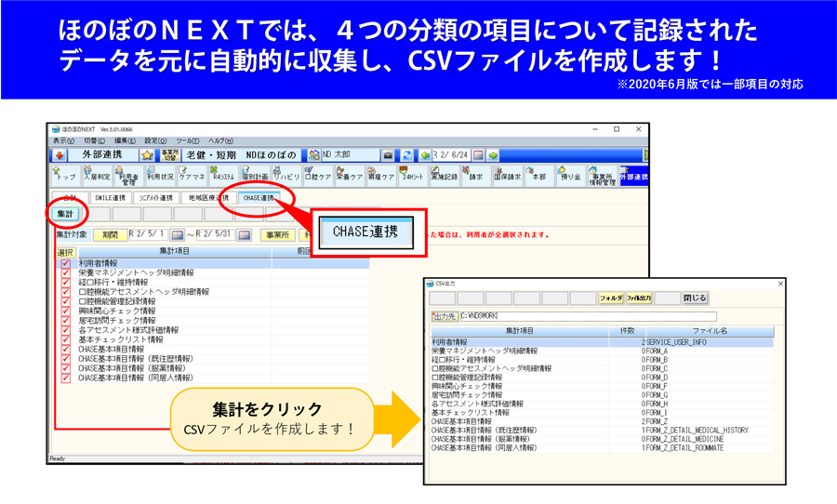This screenshot has height=504, width=837.
Task: Uncheck the 基本チェックリスト情報 checkbox
Action: [66, 339]
